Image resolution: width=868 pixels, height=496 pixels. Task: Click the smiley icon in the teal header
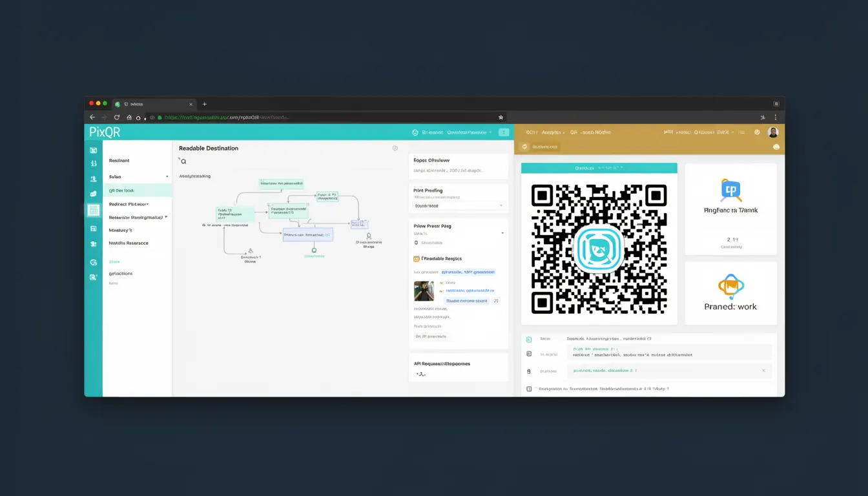coord(416,132)
